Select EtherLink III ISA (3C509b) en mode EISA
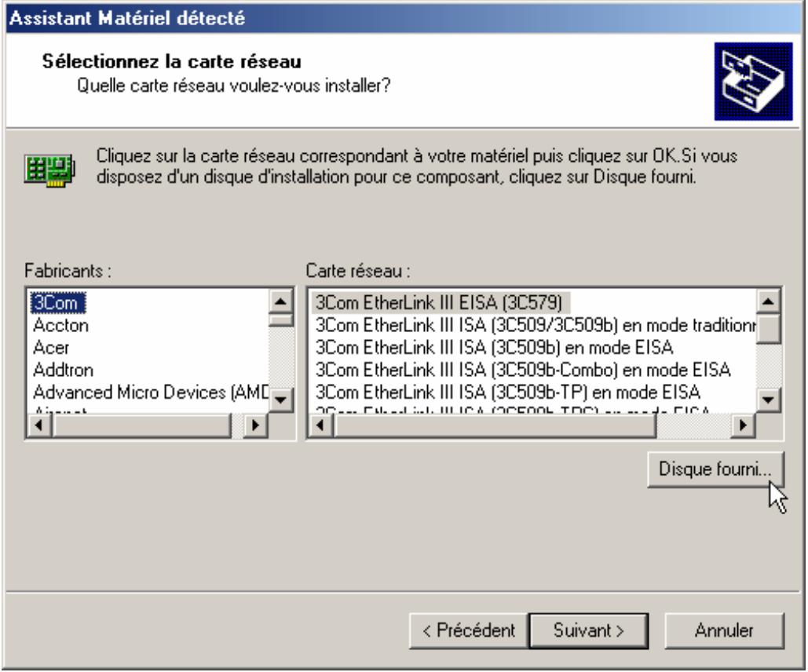This screenshot has height=672, width=808. point(494,347)
